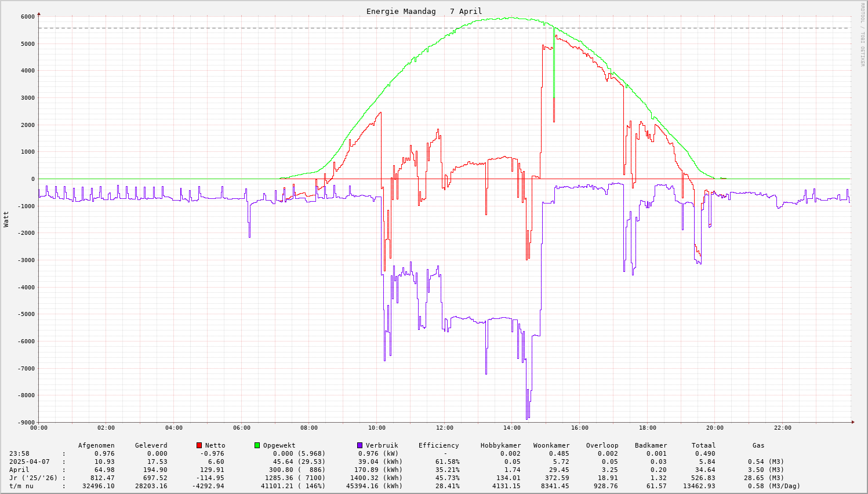This screenshot has height=494, width=868.
Task: Click the 12:00 time axis label
Action: click(x=445, y=428)
